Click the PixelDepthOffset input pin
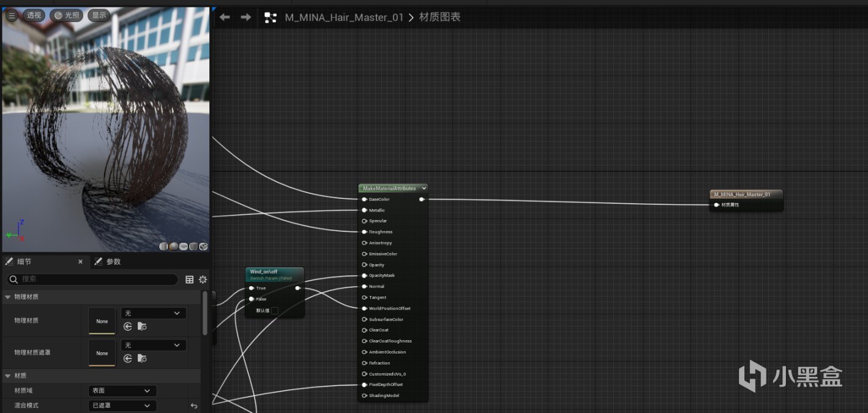Image resolution: width=868 pixels, height=413 pixels. pyautogui.click(x=364, y=385)
